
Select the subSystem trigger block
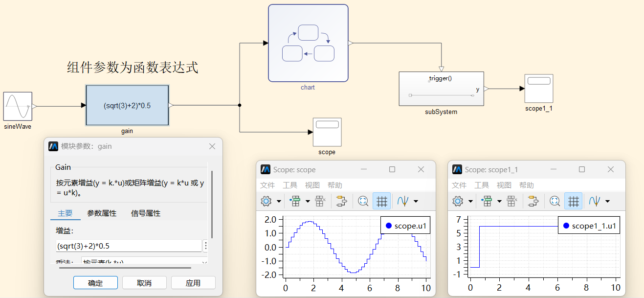441,89
